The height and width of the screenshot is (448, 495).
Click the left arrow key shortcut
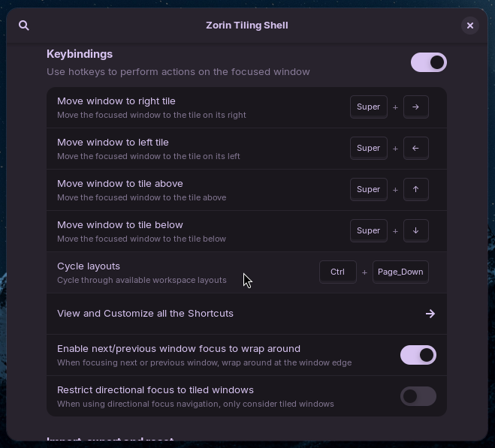coord(415,149)
